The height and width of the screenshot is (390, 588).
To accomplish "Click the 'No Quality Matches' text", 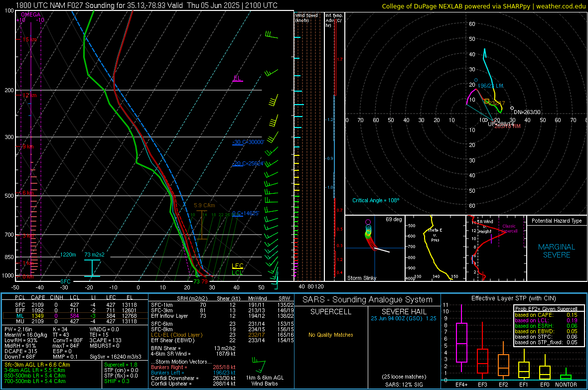I will click(x=331, y=335).
